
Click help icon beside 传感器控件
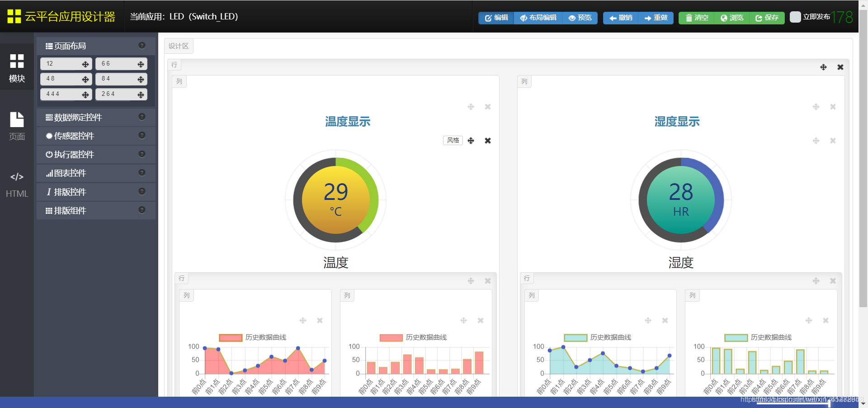pyautogui.click(x=142, y=135)
